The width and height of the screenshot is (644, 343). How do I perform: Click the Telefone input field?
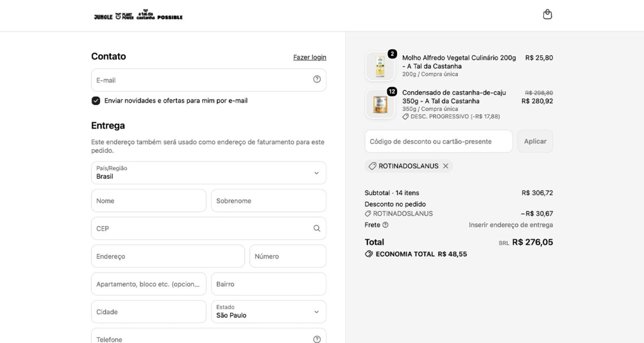[x=208, y=336]
